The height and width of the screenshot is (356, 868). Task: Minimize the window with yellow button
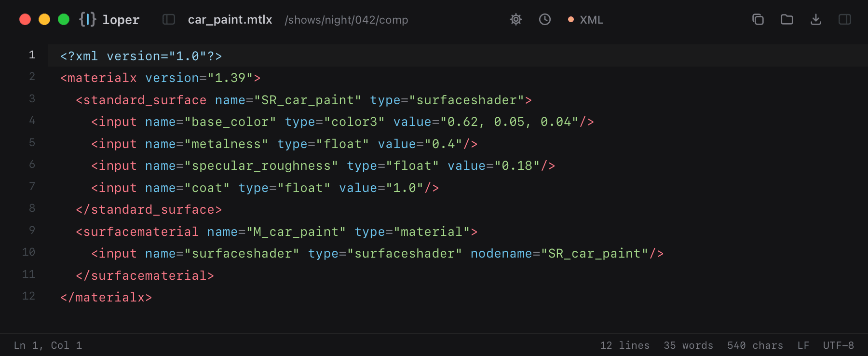point(44,19)
